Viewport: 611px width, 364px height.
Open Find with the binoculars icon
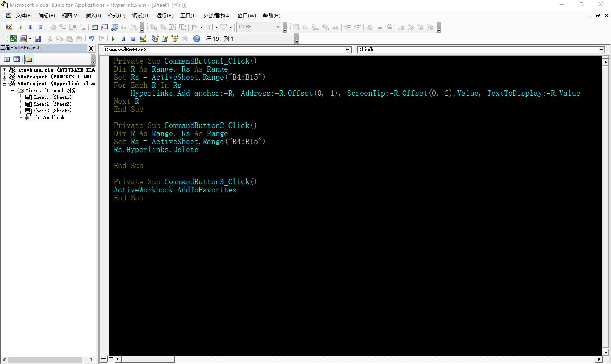click(79, 39)
